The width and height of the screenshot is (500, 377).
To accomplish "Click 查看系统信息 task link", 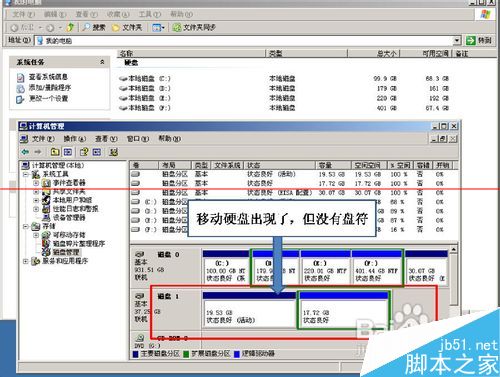I will [x=48, y=77].
